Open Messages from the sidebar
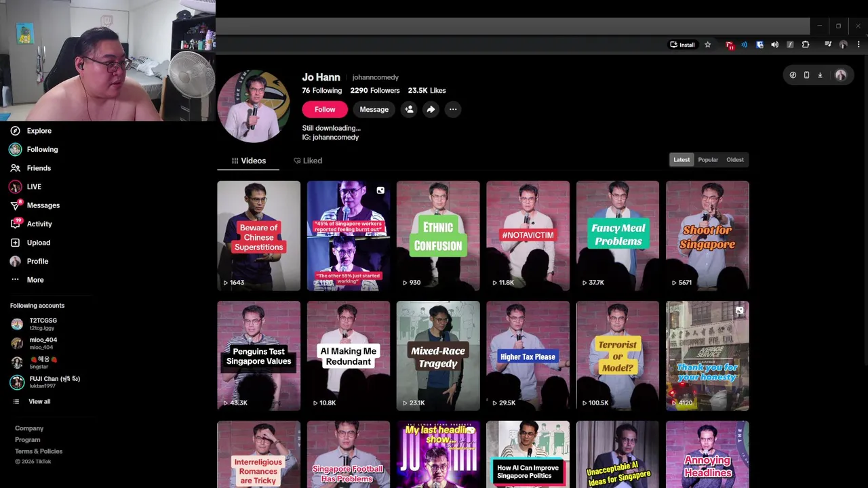 [35, 205]
